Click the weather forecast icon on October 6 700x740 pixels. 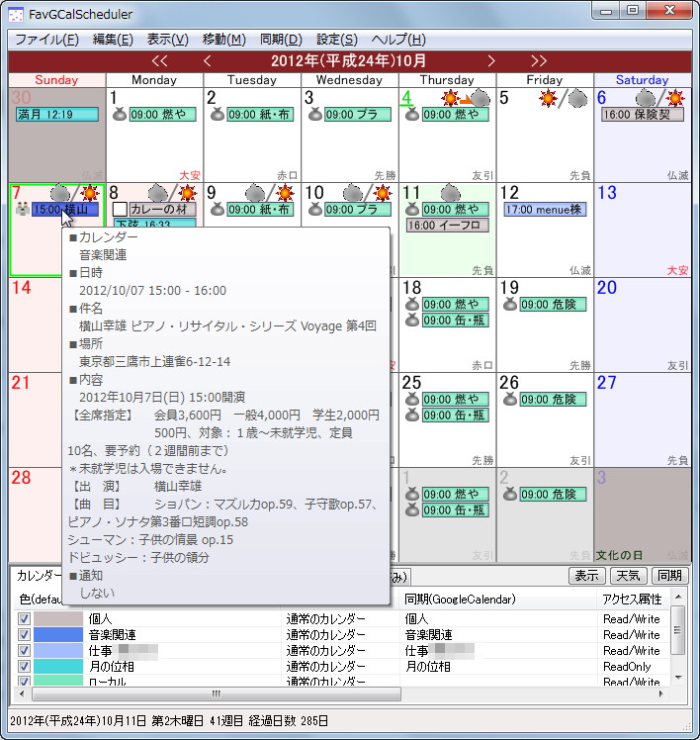[660, 98]
